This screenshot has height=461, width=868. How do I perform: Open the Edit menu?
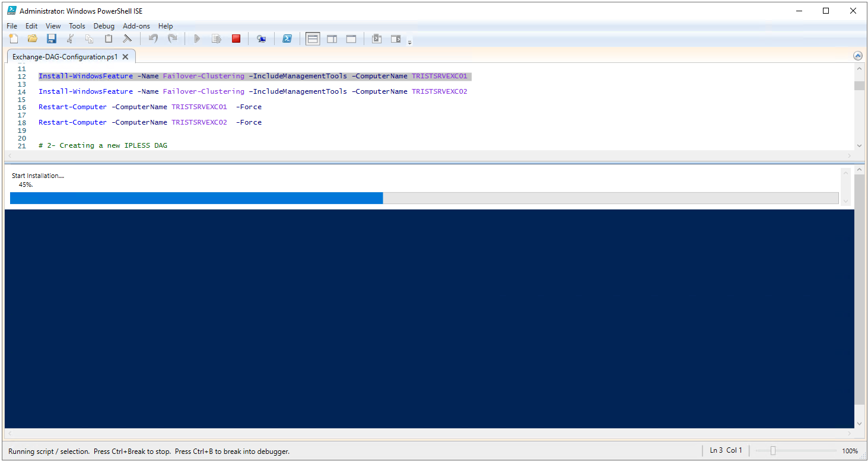pos(31,26)
